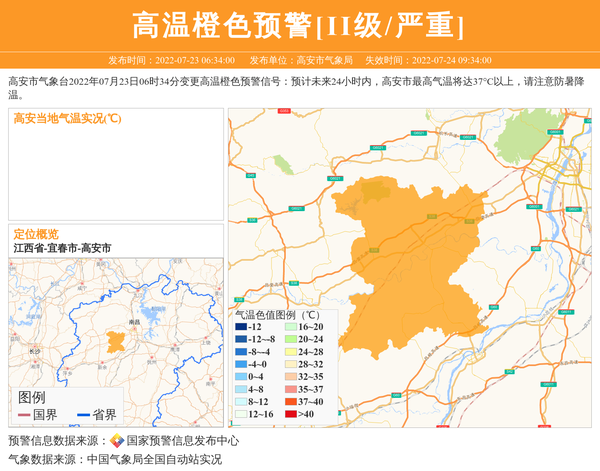The height and width of the screenshot is (471, 600).
Task: Select the 37~40 legend color swatch
Action: [x=289, y=402]
